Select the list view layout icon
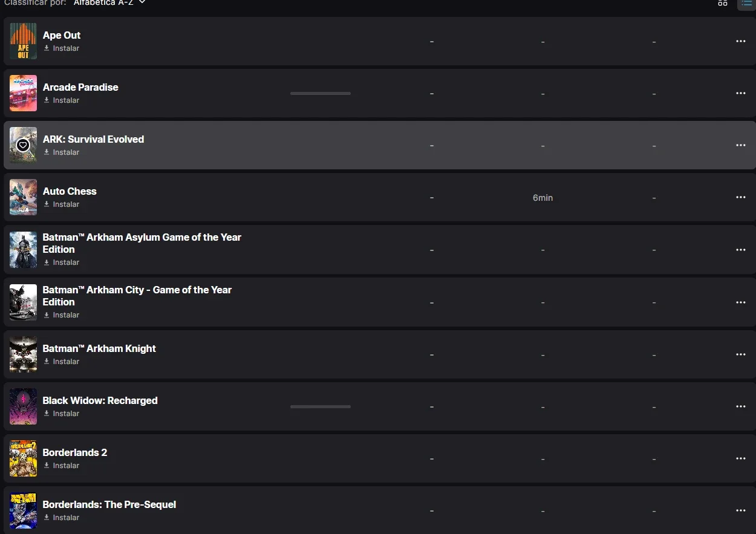Image resolution: width=756 pixels, height=534 pixels. tap(746, 3)
